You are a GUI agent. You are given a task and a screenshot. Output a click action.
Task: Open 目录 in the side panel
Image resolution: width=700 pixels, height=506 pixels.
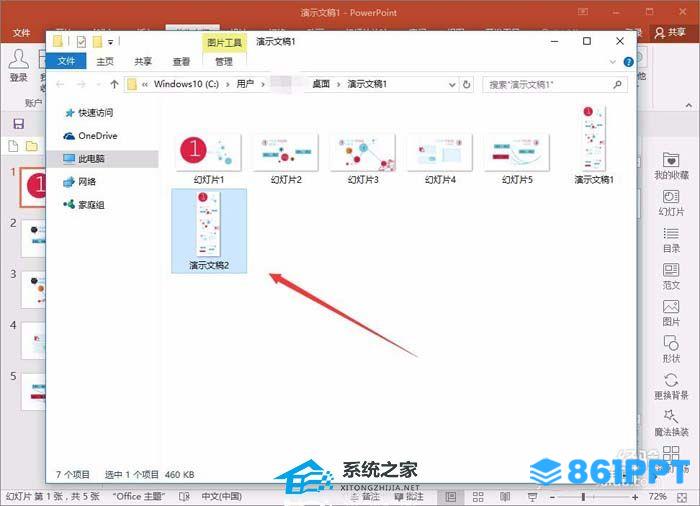[x=671, y=240]
